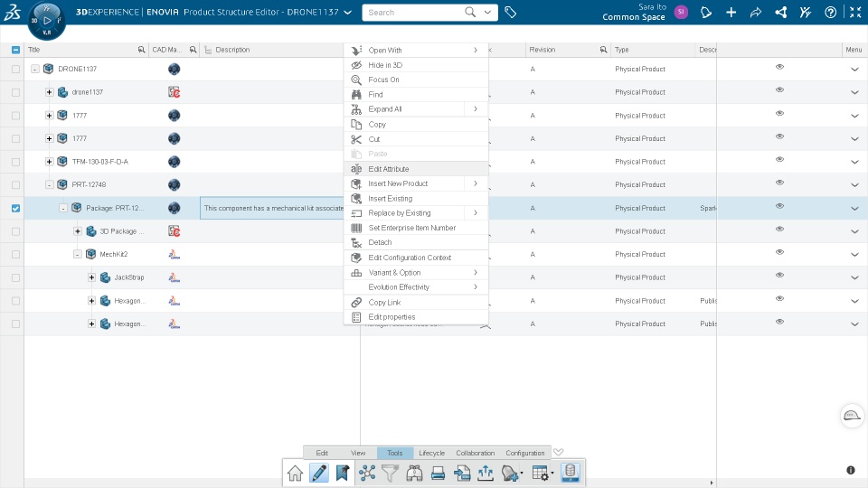
Task: Click the filter funnel icon in bottom toolbar
Action: tap(391, 473)
